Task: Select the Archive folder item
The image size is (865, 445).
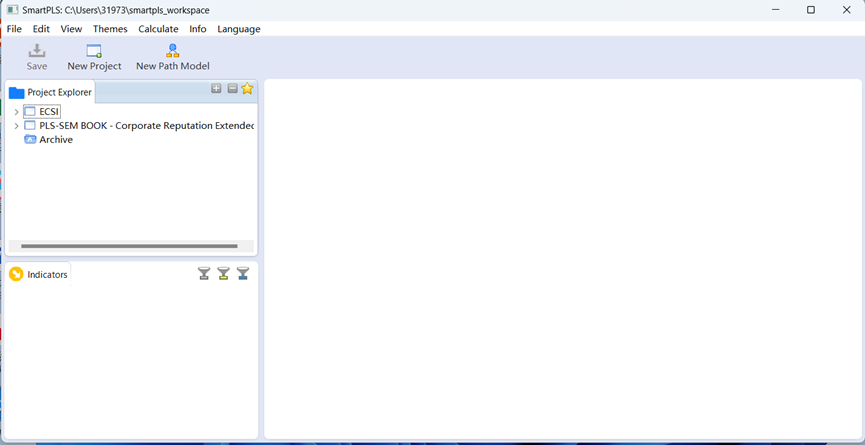Action: tap(55, 140)
